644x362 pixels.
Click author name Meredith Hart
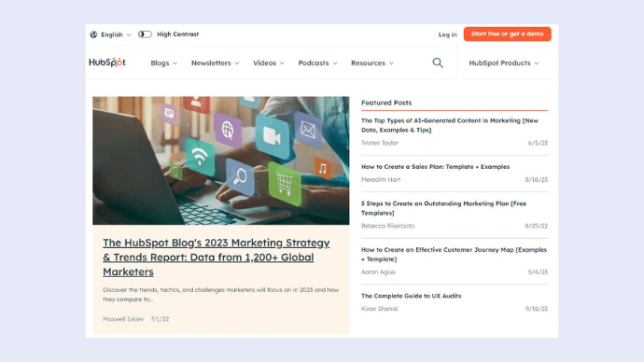(381, 179)
